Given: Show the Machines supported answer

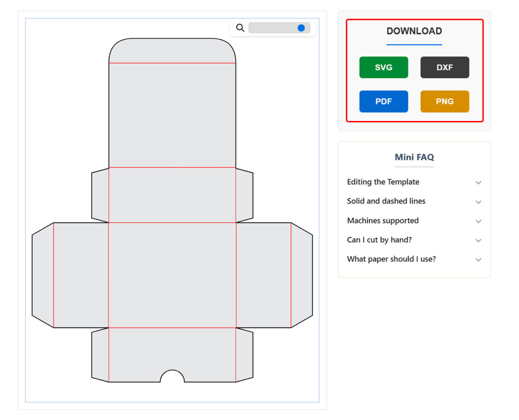Looking at the screenshot, I should click(382, 221).
